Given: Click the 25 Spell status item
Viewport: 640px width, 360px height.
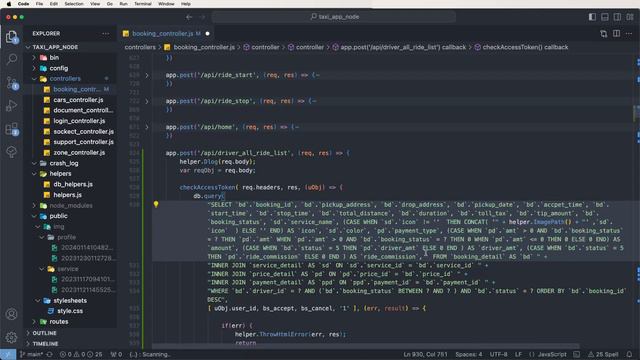Looking at the screenshot, I should tap(603, 354).
